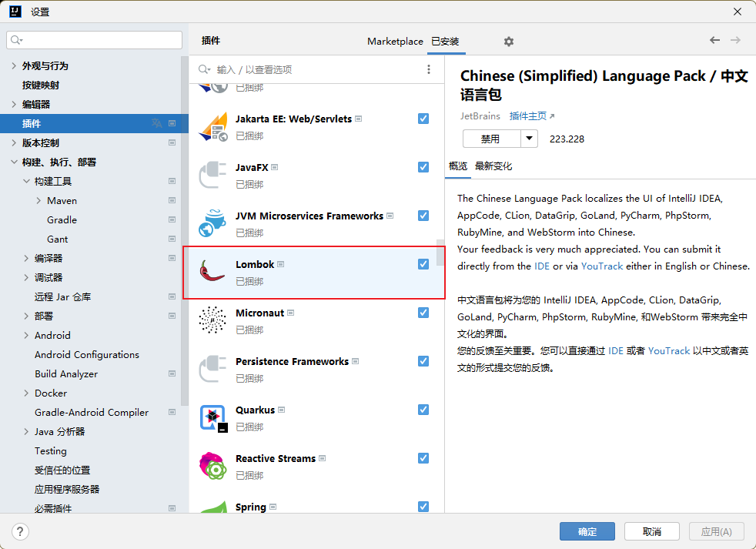Click the 禁用 button
This screenshot has height=549, width=756.
[491, 139]
